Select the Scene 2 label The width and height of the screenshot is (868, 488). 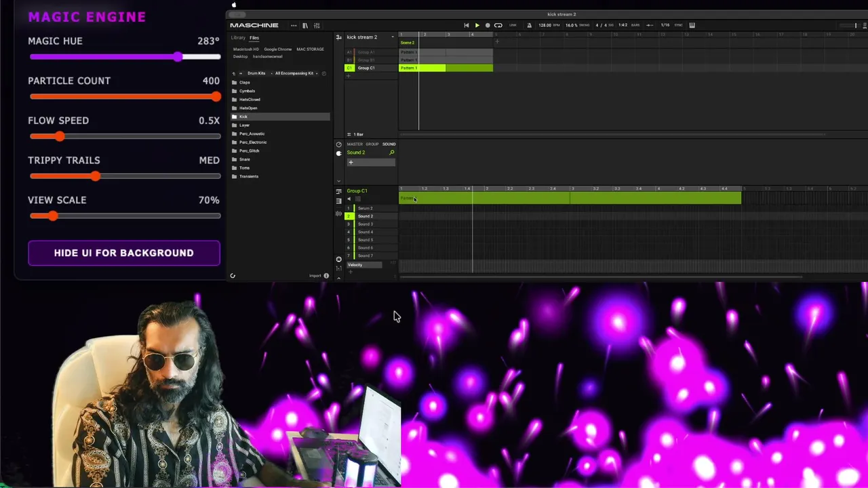tap(408, 43)
